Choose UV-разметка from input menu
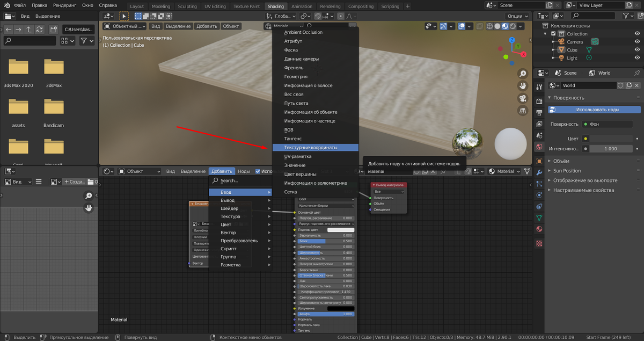The width and height of the screenshot is (644, 341). 315,156
